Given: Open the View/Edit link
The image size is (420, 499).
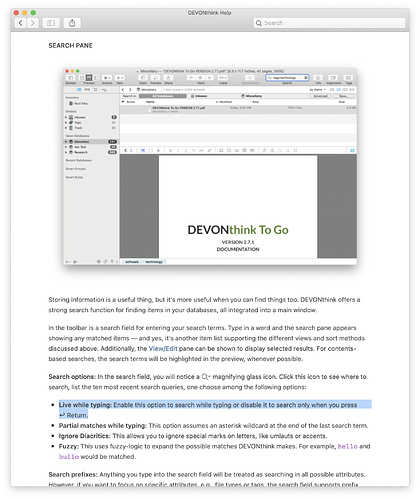Looking at the screenshot, I should [163, 348].
